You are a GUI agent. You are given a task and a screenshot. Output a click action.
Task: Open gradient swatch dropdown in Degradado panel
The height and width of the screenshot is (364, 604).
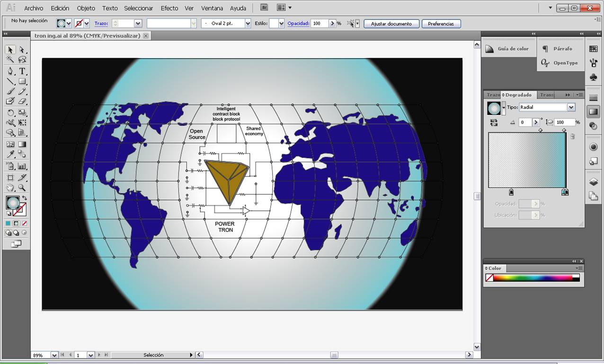tap(504, 108)
